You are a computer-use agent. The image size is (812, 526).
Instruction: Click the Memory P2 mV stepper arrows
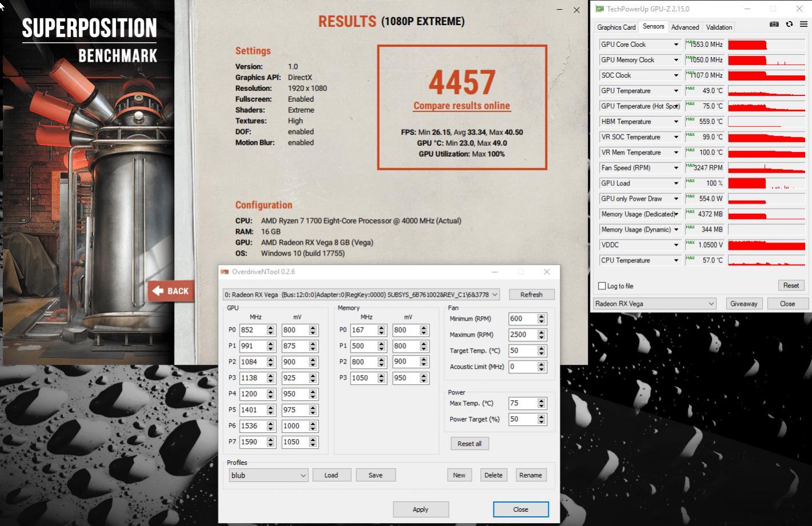[424, 362]
